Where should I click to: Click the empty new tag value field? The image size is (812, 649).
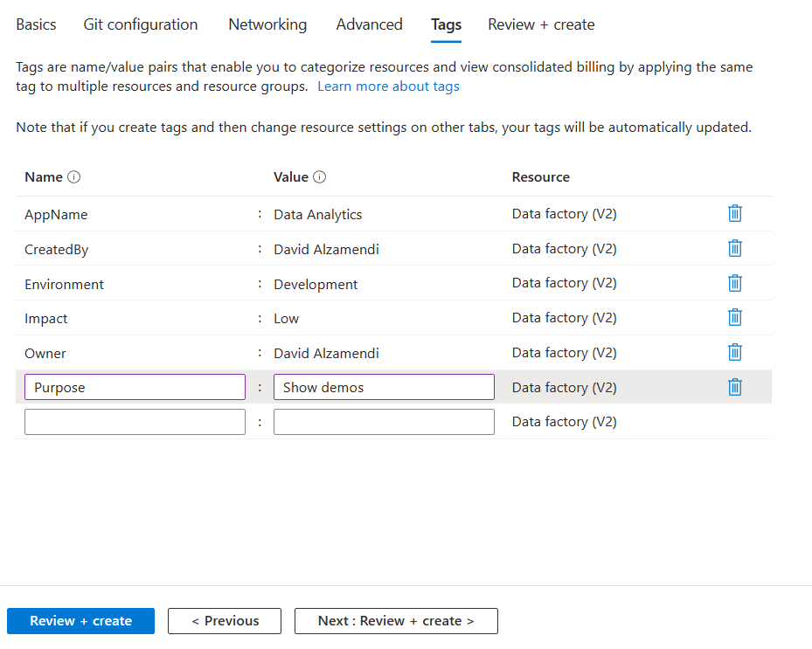[384, 422]
